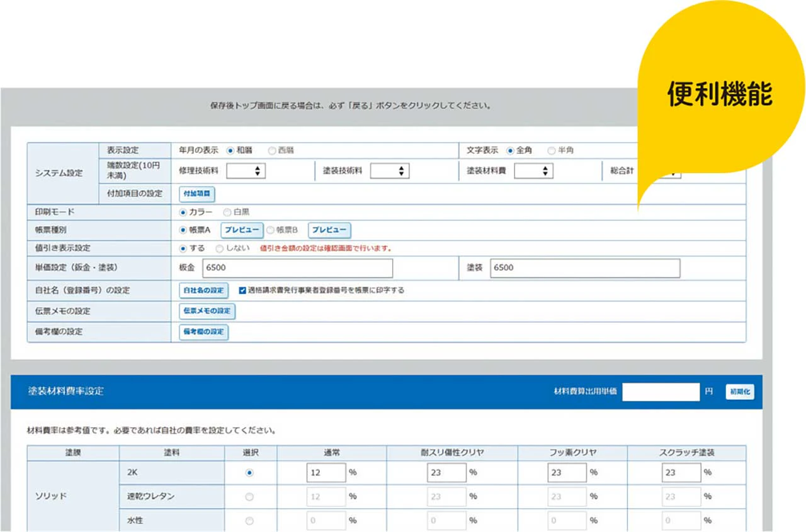Edit 2K 通常 rate field
This screenshot has height=532, width=806.
tap(326, 472)
